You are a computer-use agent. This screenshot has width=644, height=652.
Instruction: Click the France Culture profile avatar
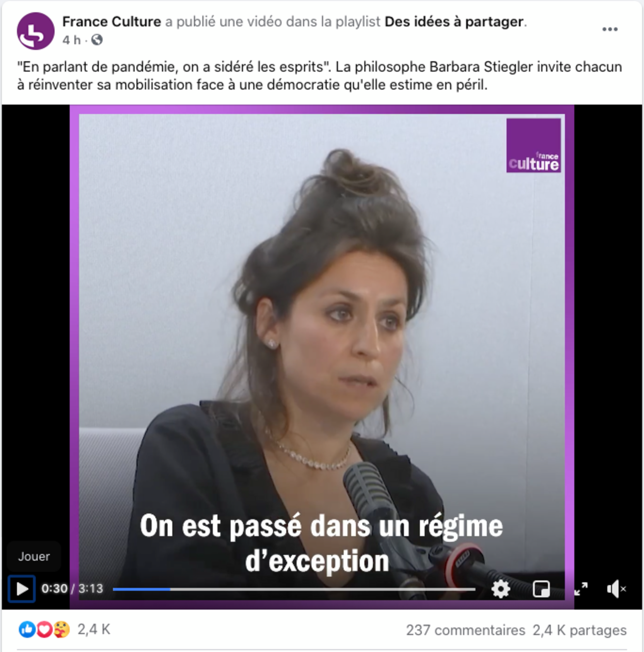[x=35, y=31]
